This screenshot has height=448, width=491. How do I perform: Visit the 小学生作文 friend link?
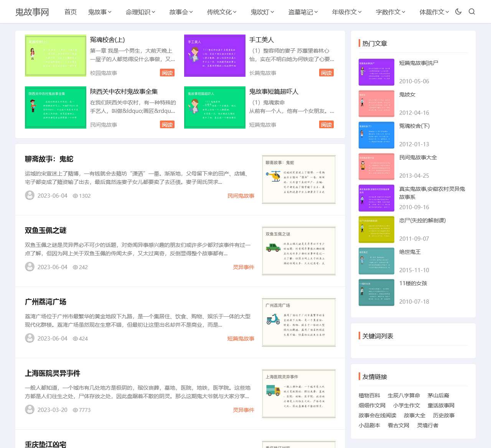(x=407, y=405)
